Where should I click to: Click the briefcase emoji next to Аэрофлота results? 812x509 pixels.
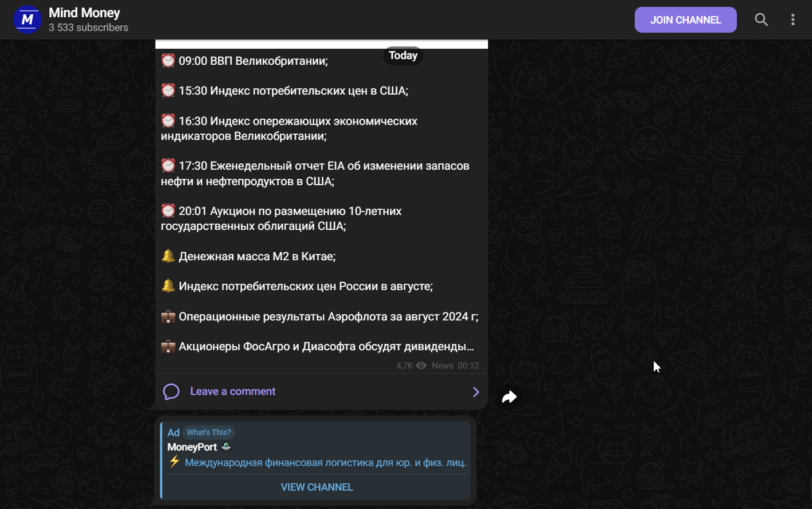168,316
